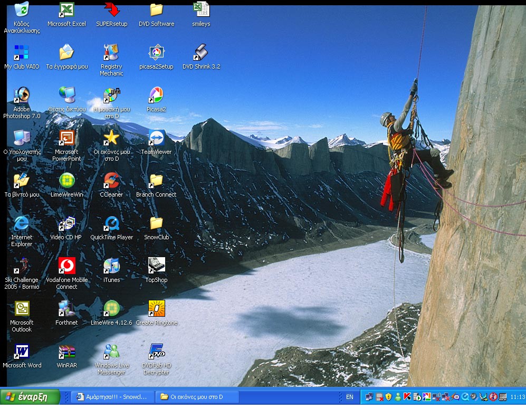Screen dimensions: 526x420
Task: Select the LimeWire 4.12.6 shortcut
Action: tap(112, 308)
